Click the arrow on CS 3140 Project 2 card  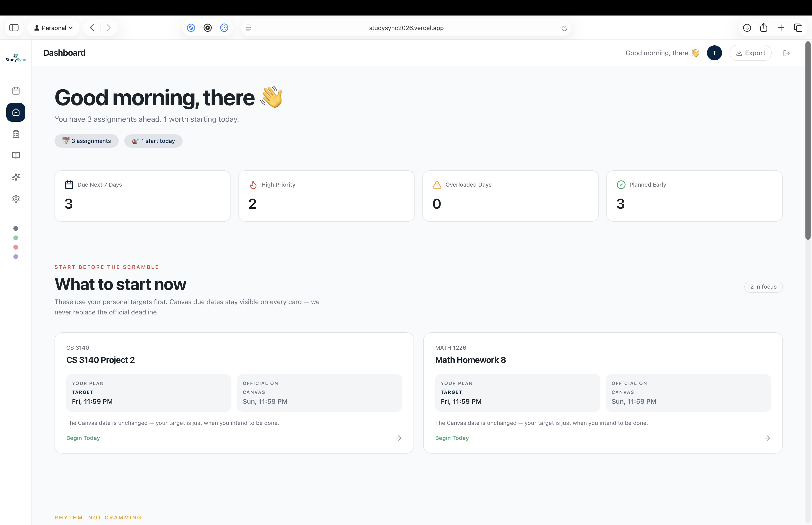point(398,438)
